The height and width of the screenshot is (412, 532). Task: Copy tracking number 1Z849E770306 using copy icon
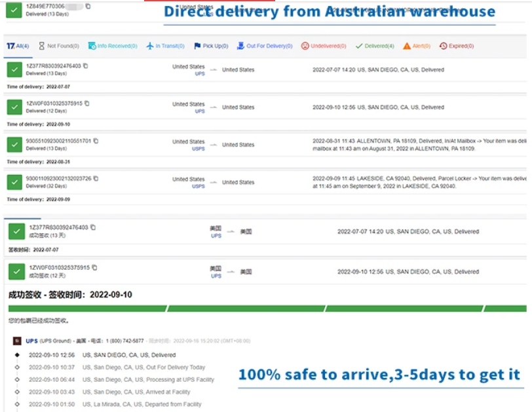coord(88,7)
